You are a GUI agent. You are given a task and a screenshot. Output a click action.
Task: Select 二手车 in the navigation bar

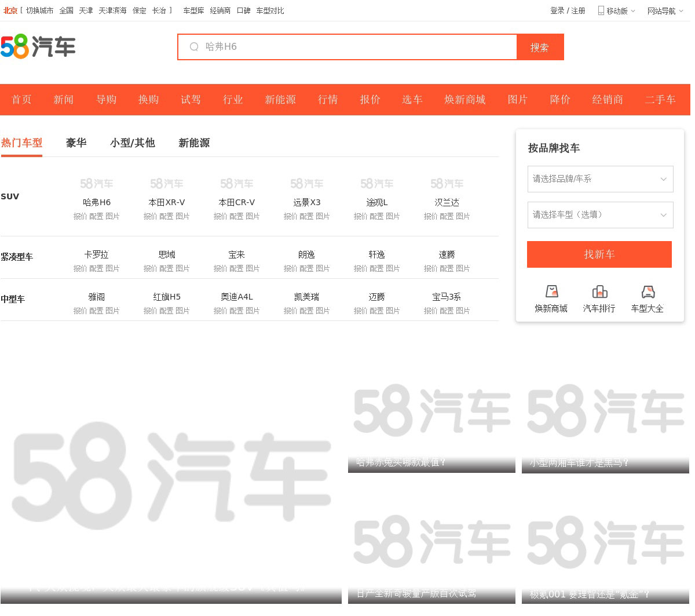pos(660,100)
